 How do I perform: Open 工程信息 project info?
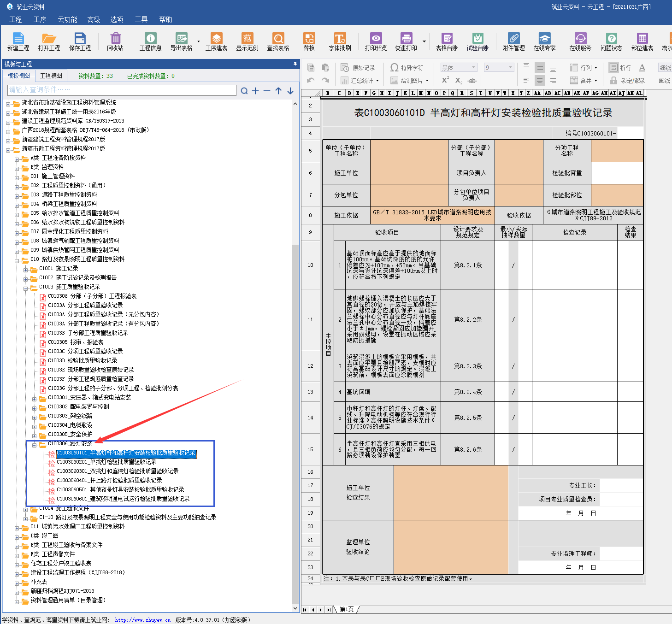[150, 41]
